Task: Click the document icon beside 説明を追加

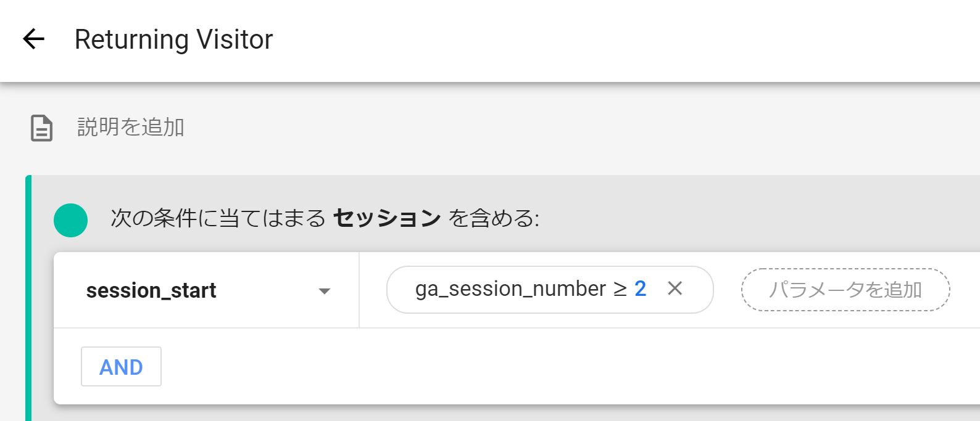Action: (40, 128)
